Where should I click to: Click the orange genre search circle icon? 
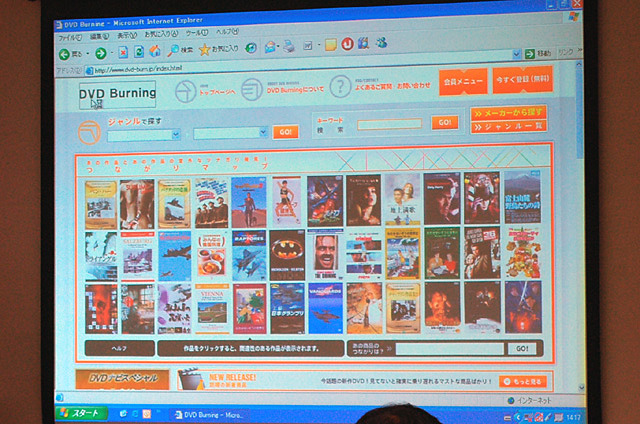(x=89, y=132)
